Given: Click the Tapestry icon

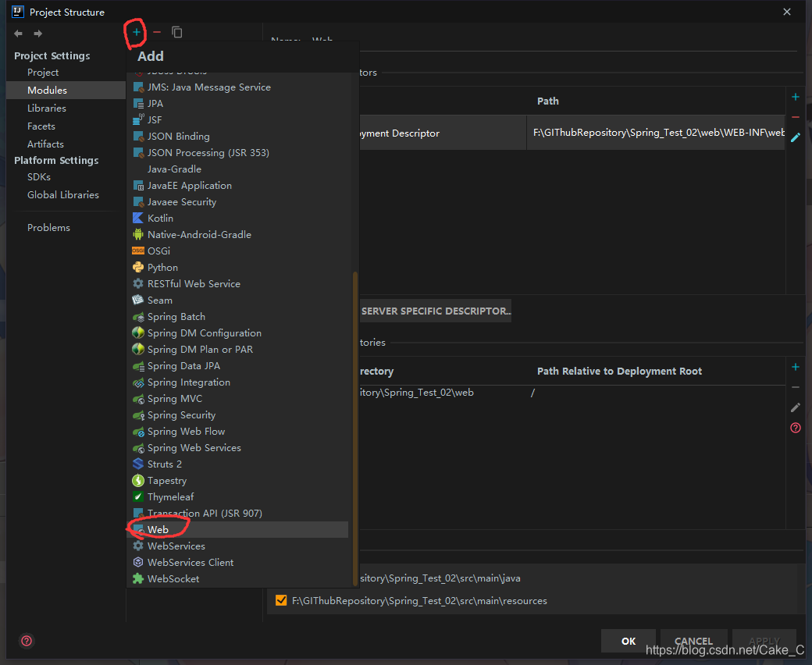Looking at the screenshot, I should 137,480.
